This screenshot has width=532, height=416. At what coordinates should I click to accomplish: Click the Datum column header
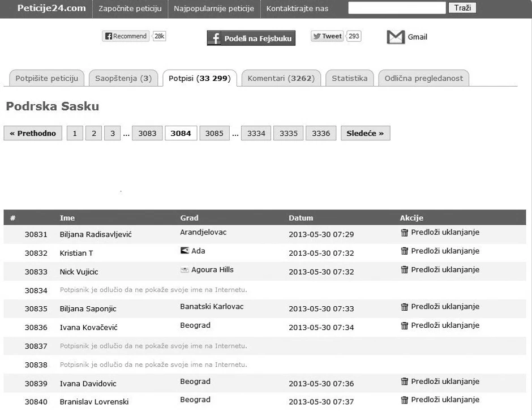301,218
